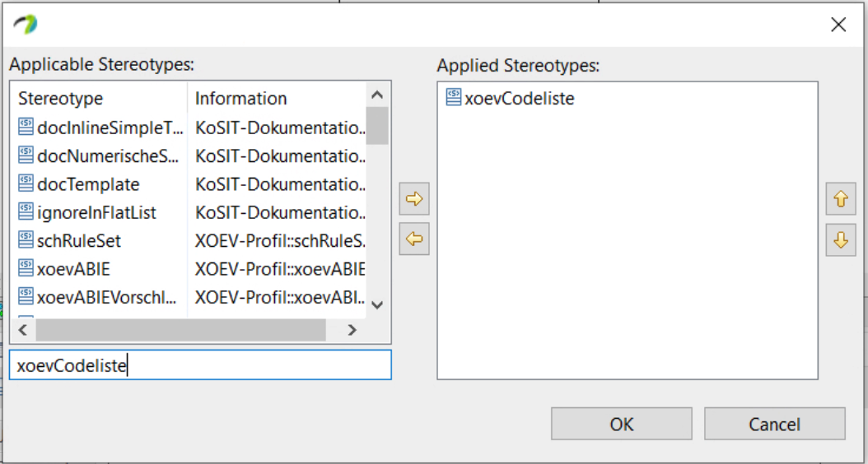Click the XOEV-Profil::schRuleS.. information cell
The height and width of the screenshot is (464, 868).
point(279,240)
